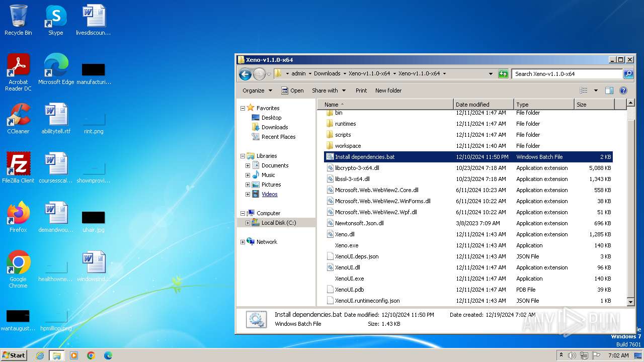The height and width of the screenshot is (362, 644).
Task: Open the Share with dropdown menu
Action: tap(329, 90)
